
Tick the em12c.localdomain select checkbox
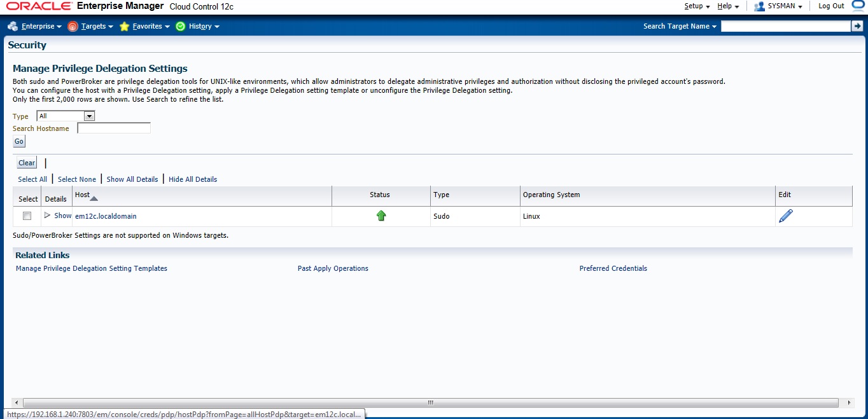click(x=27, y=216)
